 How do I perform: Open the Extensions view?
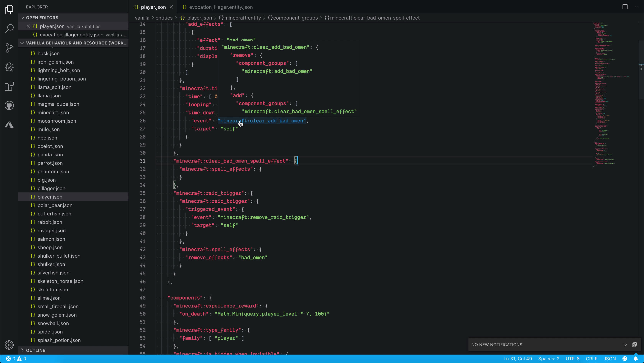click(x=9, y=86)
